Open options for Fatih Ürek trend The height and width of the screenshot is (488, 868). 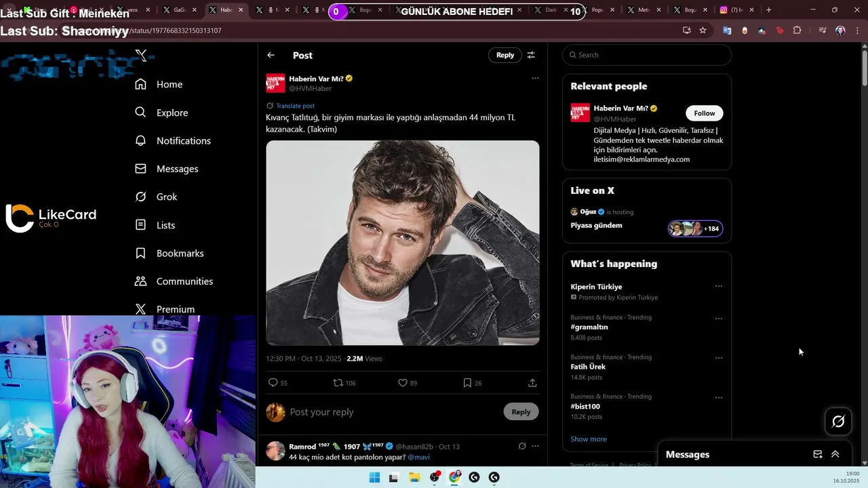718,358
